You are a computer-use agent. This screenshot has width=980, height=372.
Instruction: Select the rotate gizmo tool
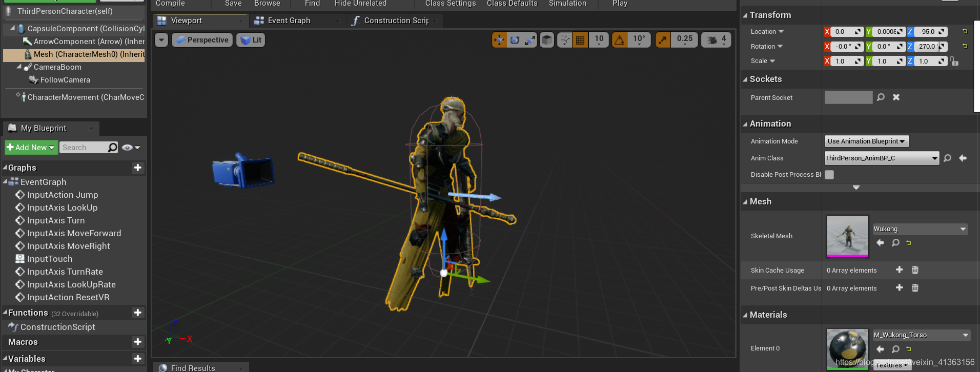click(515, 40)
